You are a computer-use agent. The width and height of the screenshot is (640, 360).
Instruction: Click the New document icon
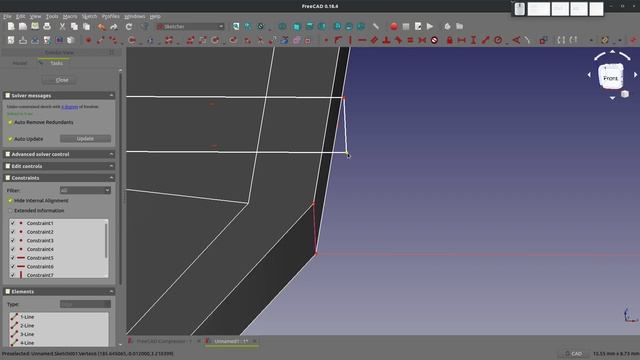[x=11, y=27]
